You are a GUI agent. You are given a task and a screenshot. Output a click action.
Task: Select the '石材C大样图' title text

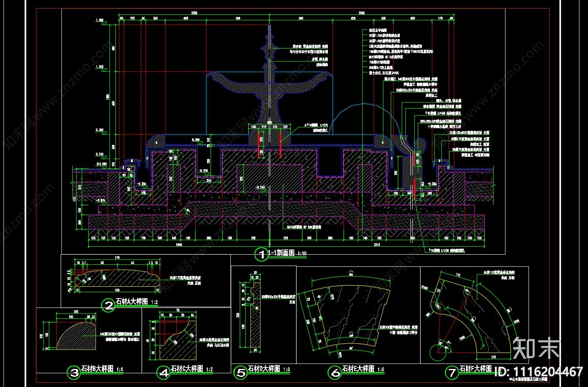click(187, 369)
